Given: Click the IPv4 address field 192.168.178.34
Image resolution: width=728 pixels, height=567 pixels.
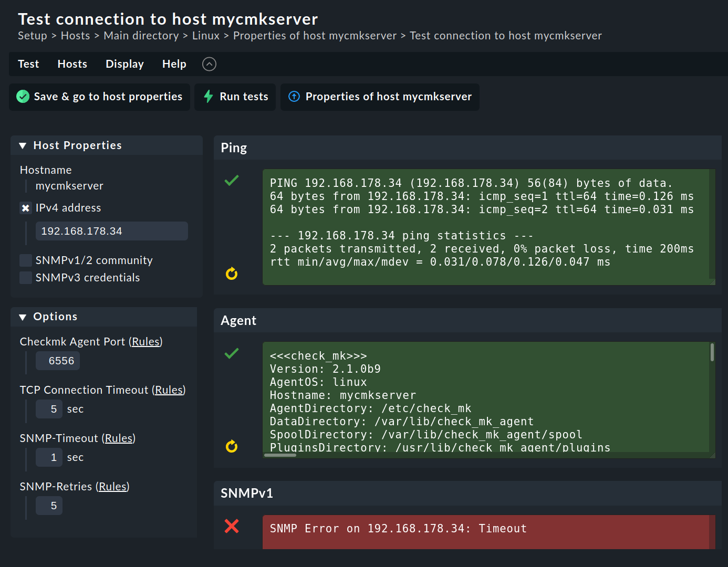Looking at the screenshot, I should 112,231.
